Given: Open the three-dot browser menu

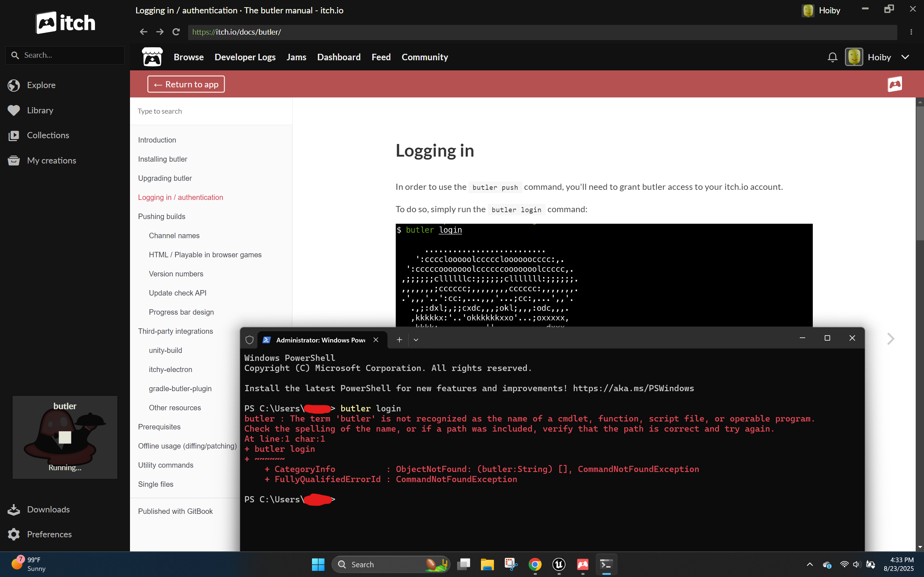Looking at the screenshot, I should tap(911, 32).
